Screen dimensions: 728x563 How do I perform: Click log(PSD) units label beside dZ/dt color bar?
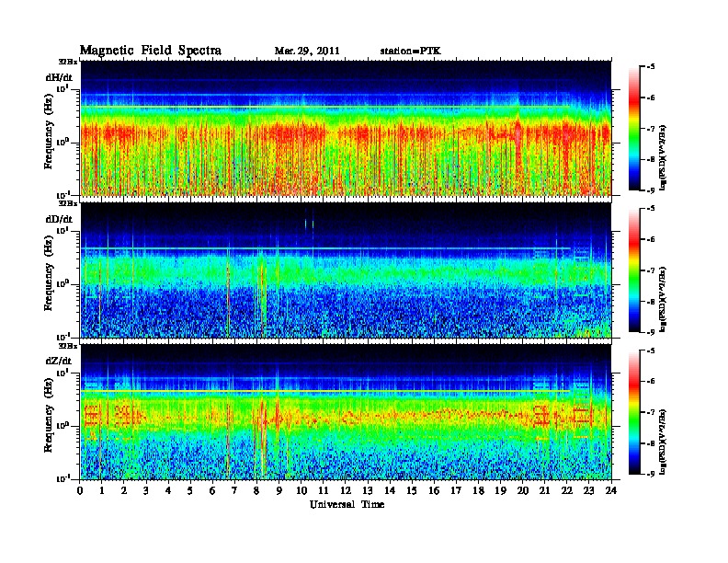coord(663,442)
